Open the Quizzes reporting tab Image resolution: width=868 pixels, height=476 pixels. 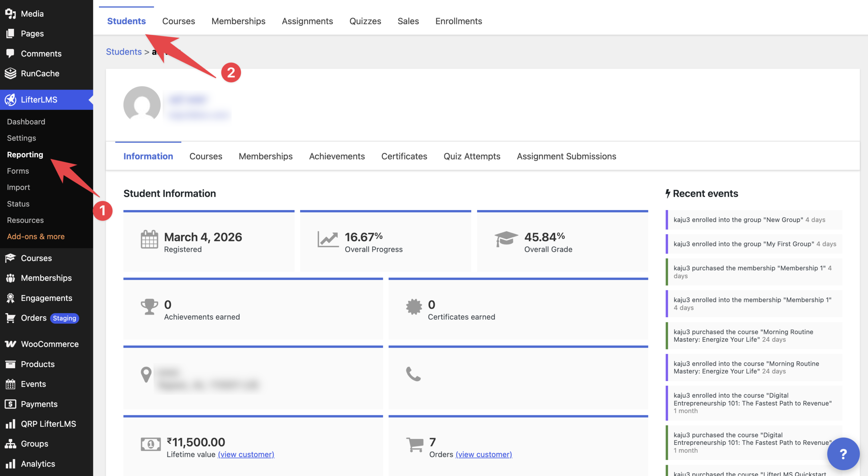pos(365,21)
